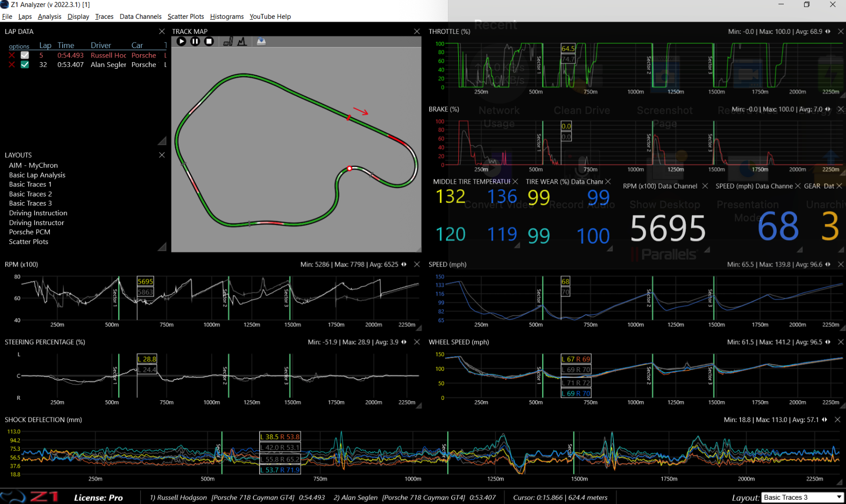The width and height of the screenshot is (846, 504).
Task: Select the Basic Traces 3 layout in list
Action: point(30,203)
